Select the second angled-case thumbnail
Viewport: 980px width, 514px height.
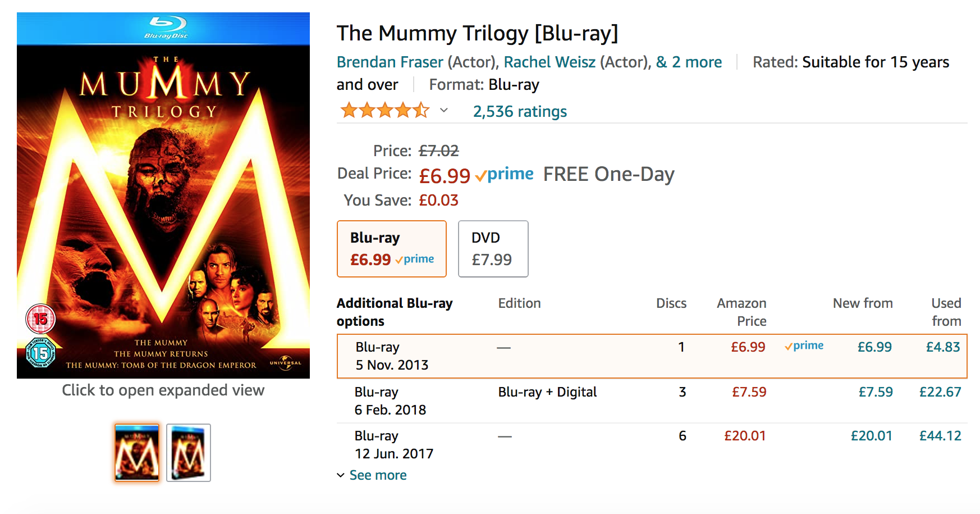point(189,453)
